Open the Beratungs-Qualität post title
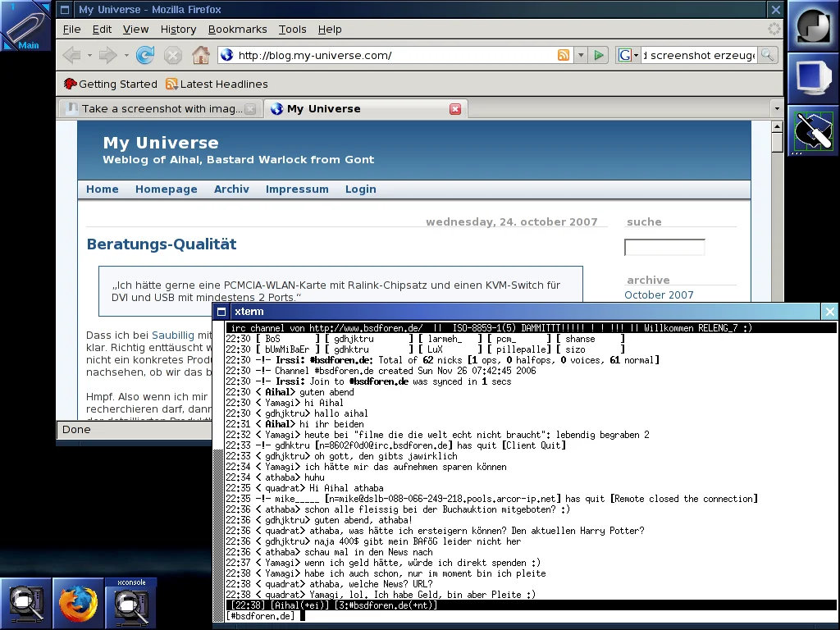 click(162, 244)
